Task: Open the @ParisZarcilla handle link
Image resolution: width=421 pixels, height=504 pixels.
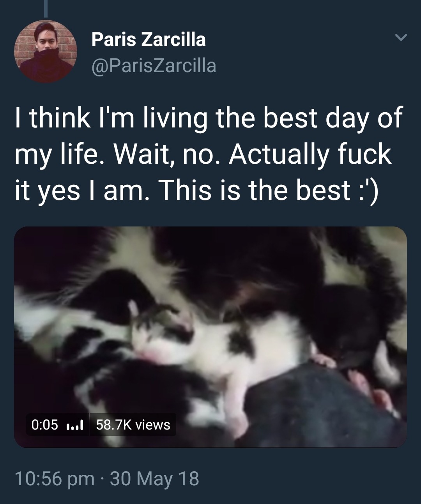Action: pyautogui.click(x=154, y=65)
